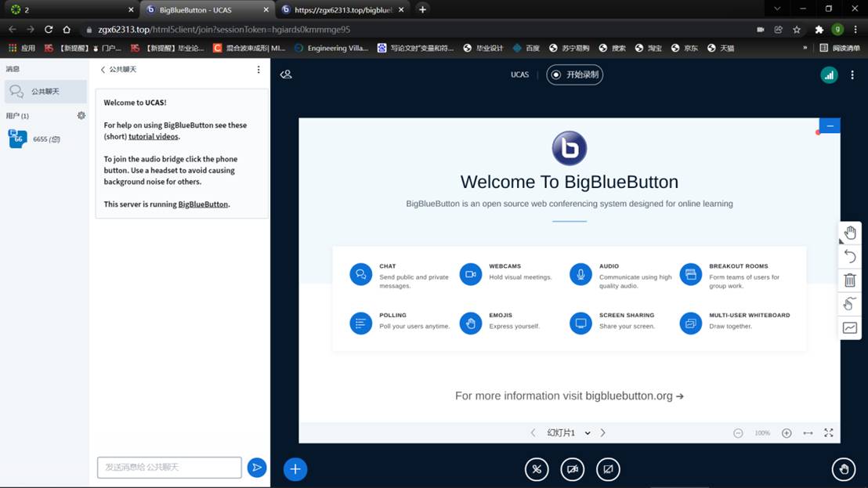
Task: Open the manage users gear icon
Action: tap(81, 115)
